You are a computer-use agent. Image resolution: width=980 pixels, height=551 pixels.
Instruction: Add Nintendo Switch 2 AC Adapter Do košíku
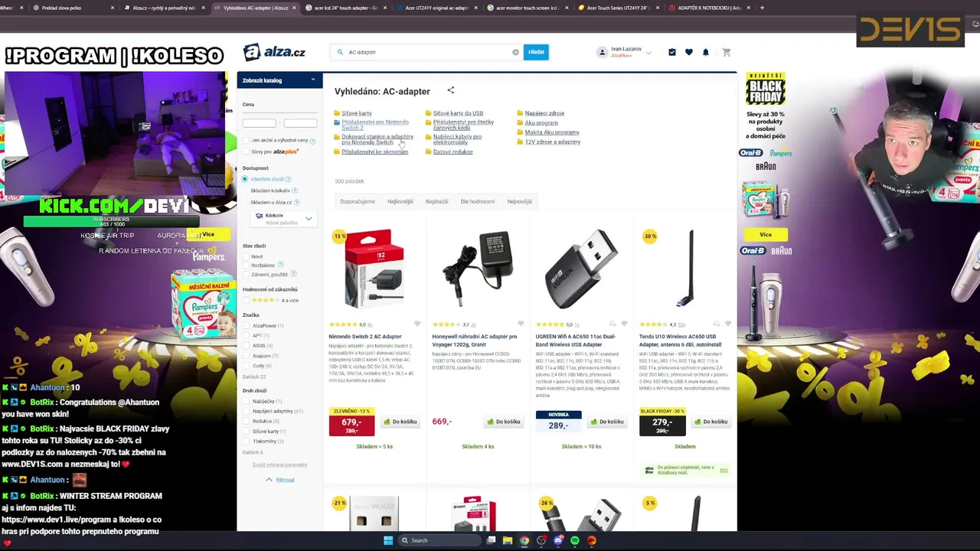click(400, 422)
